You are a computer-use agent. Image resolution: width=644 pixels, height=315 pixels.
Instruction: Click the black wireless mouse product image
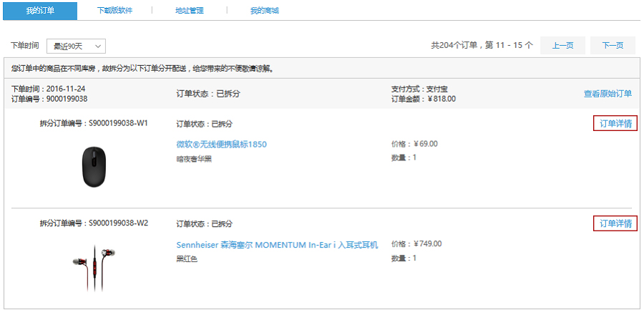pyautogui.click(x=94, y=166)
